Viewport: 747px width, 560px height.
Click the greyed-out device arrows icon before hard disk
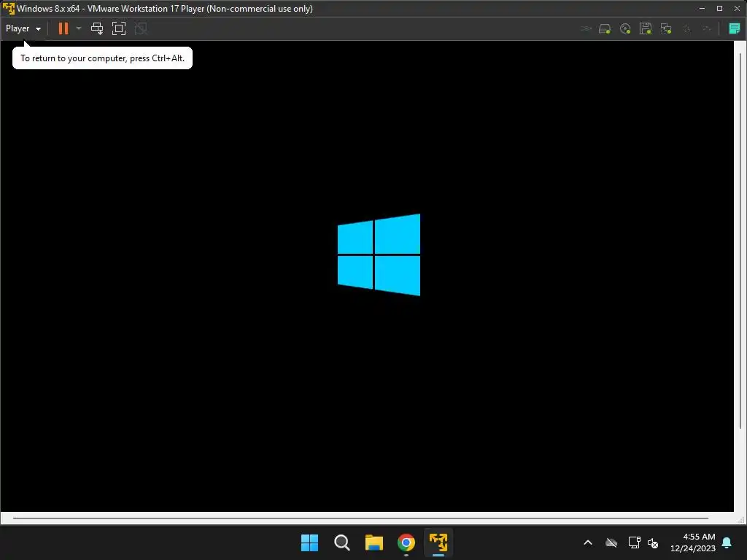point(586,29)
